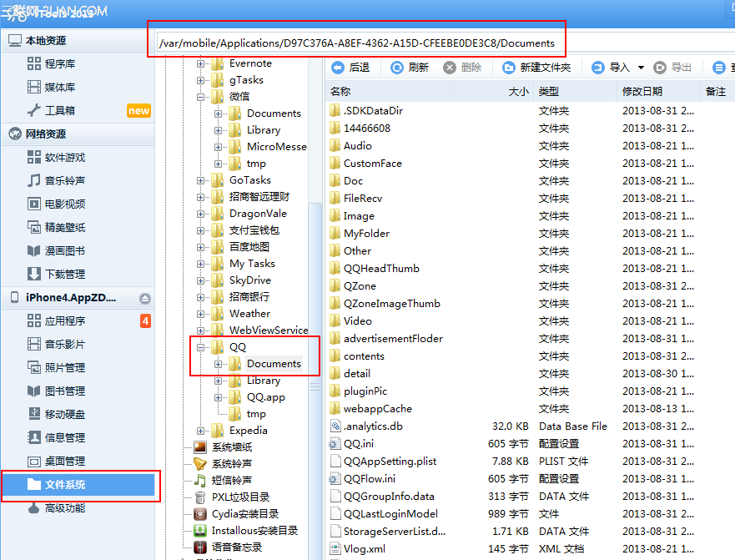Select QQ Documents folder in tree
Image resolution: width=735 pixels, height=560 pixels.
[274, 364]
